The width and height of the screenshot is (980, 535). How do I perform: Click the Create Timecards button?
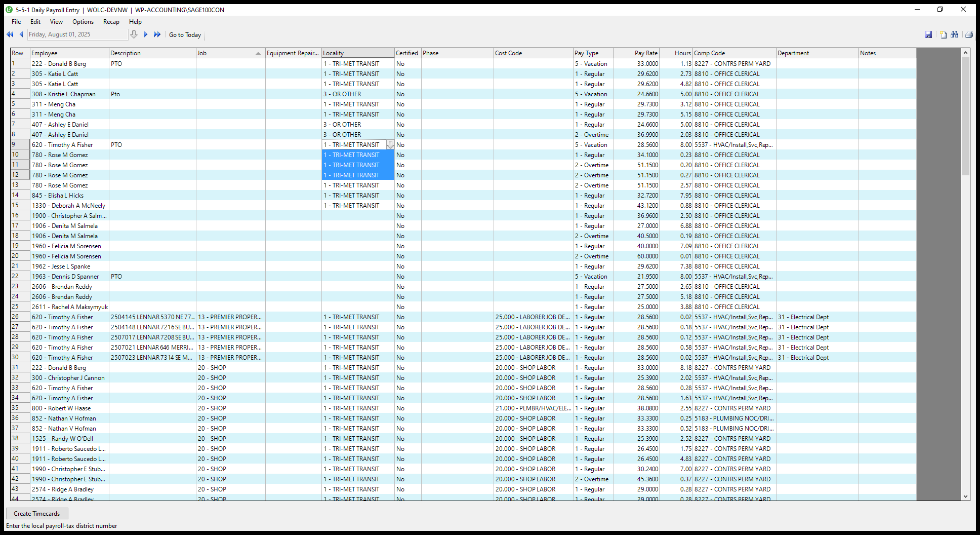click(x=37, y=514)
